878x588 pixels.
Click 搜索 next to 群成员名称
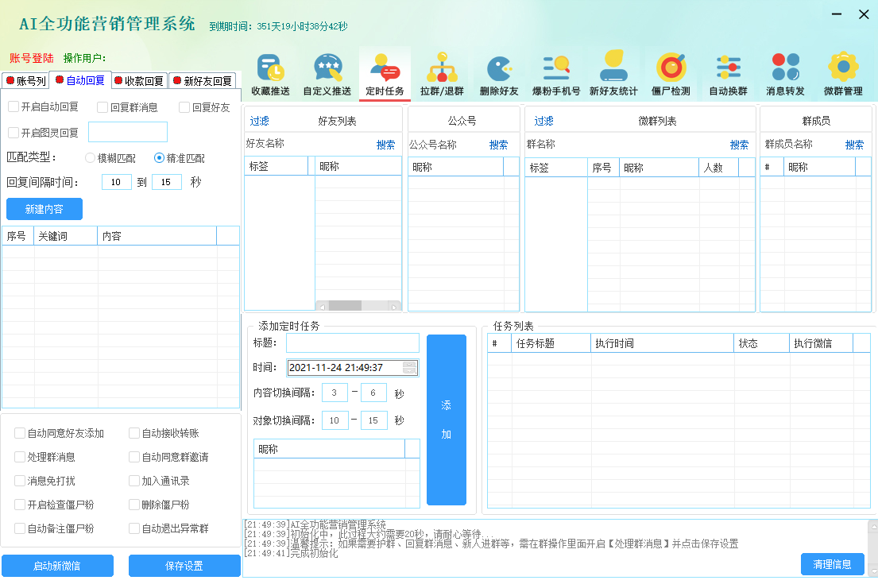[854, 145]
